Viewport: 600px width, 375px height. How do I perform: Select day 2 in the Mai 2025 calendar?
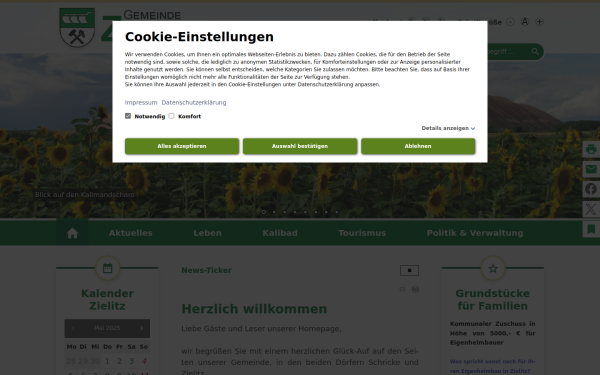(x=119, y=361)
